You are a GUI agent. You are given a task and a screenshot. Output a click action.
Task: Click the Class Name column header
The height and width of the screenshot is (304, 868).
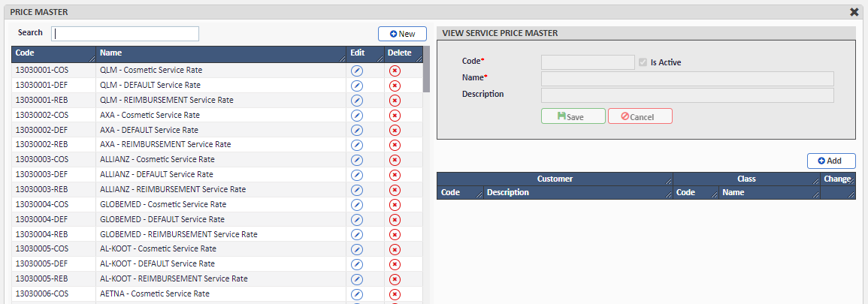(x=770, y=193)
